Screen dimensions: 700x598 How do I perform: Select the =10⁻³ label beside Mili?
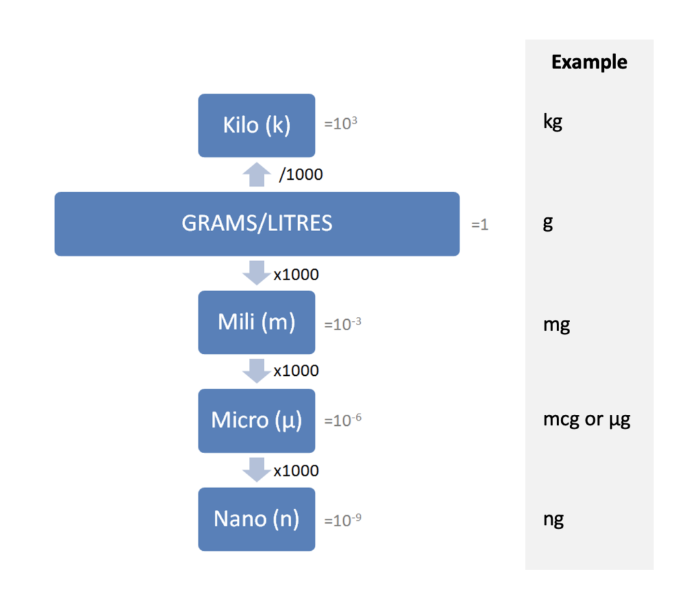[x=342, y=323]
